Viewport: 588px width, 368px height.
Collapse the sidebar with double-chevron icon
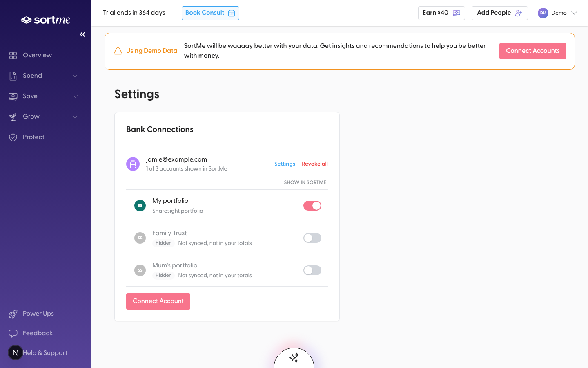click(82, 34)
